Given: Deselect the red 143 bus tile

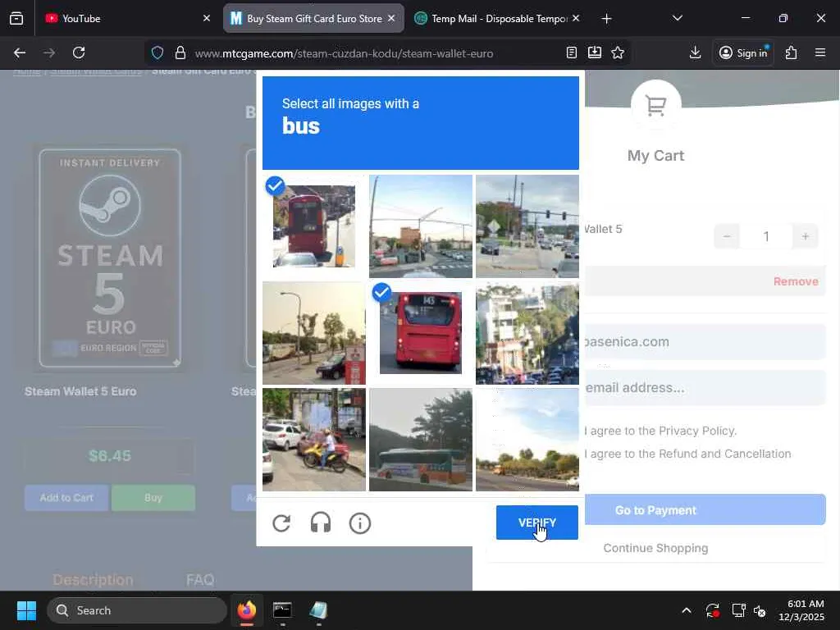Looking at the screenshot, I should coord(421,333).
